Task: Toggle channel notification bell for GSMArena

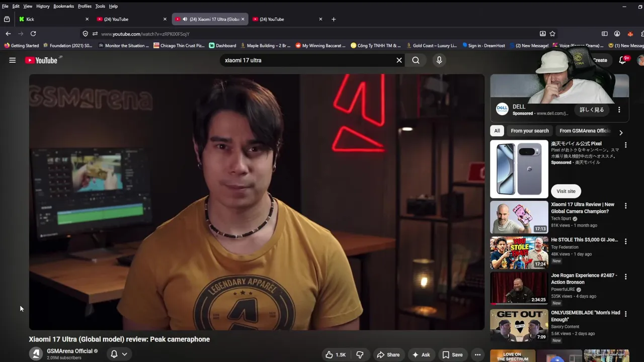Action: click(114, 354)
